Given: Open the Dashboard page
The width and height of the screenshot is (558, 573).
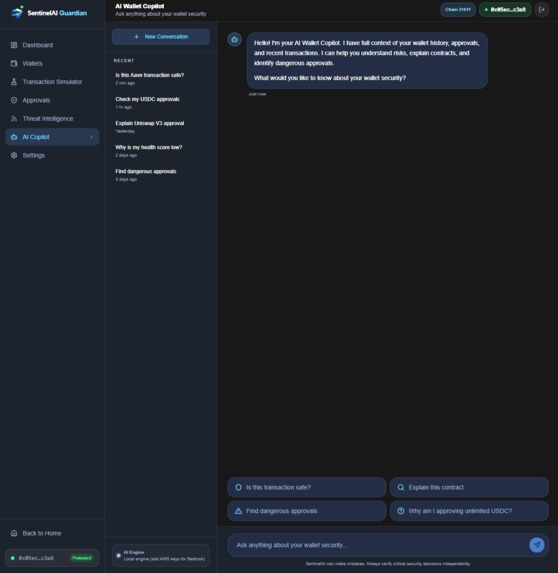Looking at the screenshot, I should point(52,45).
